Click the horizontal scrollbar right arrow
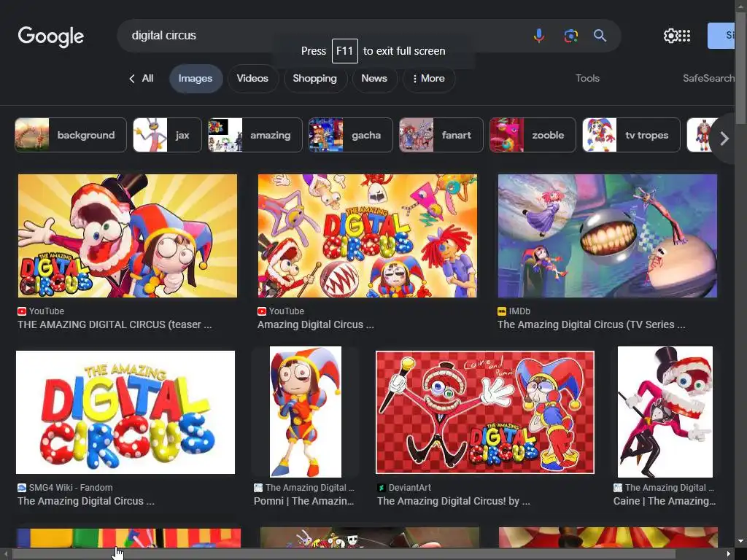The image size is (747, 560). (x=729, y=554)
